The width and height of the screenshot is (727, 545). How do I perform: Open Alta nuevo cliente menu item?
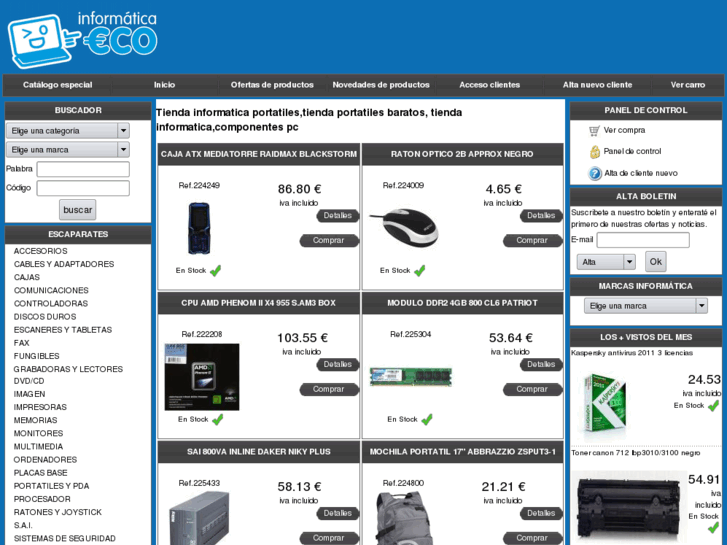click(598, 85)
